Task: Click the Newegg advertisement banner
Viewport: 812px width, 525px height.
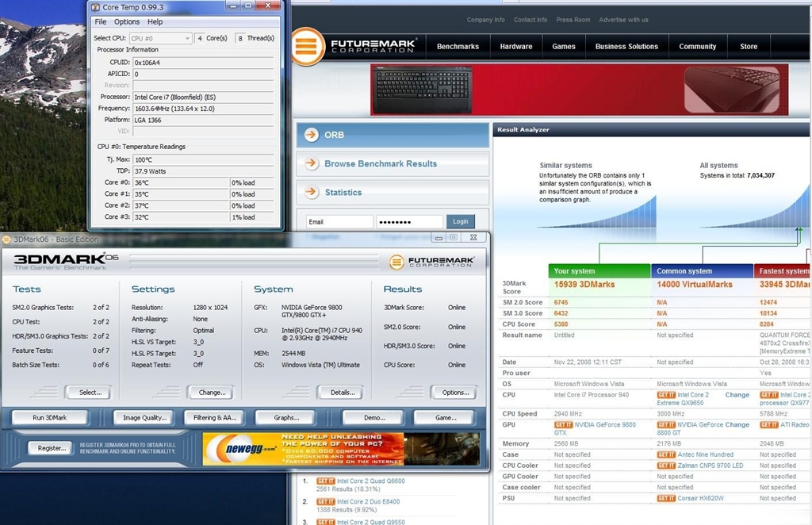Action: (x=341, y=449)
